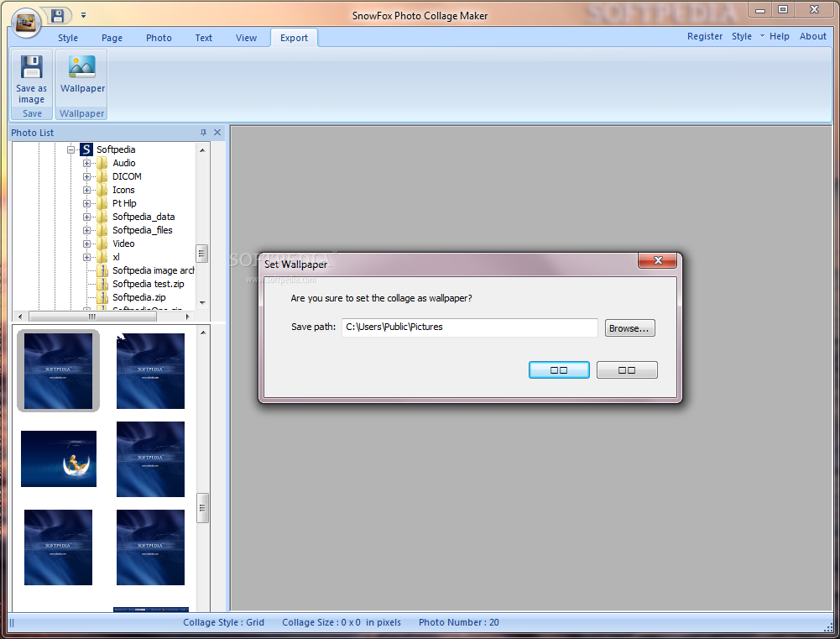Open the round application menu orb

pyautogui.click(x=26, y=23)
